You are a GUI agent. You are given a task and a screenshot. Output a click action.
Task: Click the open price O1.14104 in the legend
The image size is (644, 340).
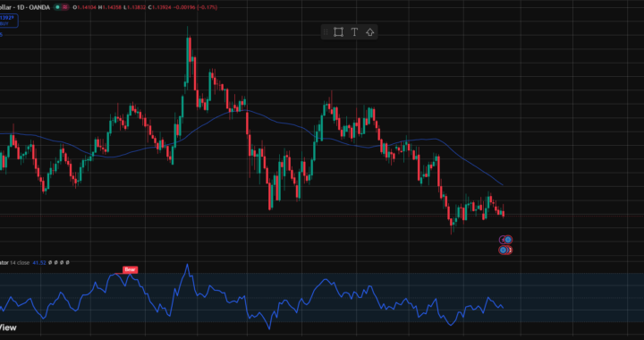(x=84, y=7)
